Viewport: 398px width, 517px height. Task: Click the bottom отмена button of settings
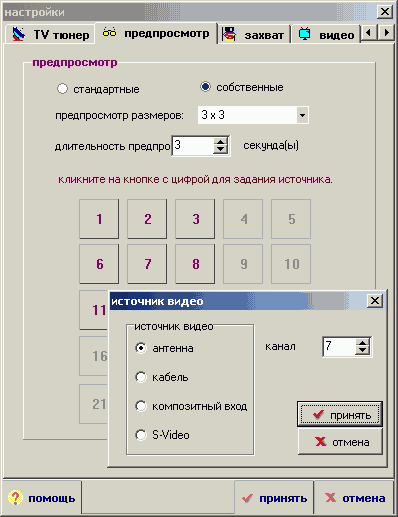point(355,498)
